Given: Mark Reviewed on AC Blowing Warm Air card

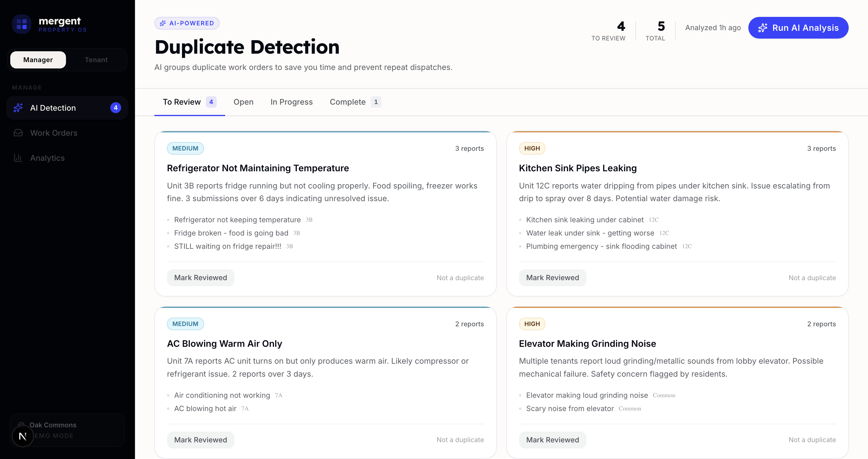Looking at the screenshot, I should click(x=200, y=440).
